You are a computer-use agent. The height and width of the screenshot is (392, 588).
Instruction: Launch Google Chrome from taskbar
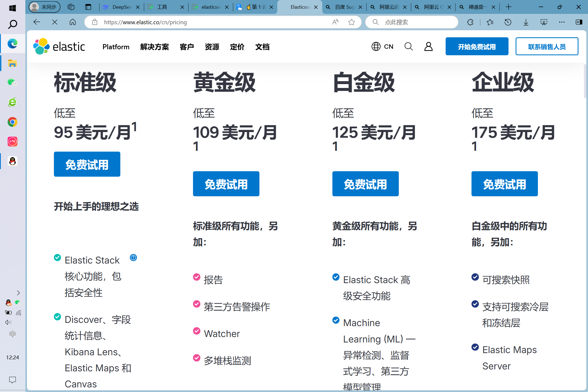[x=13, y=122]
